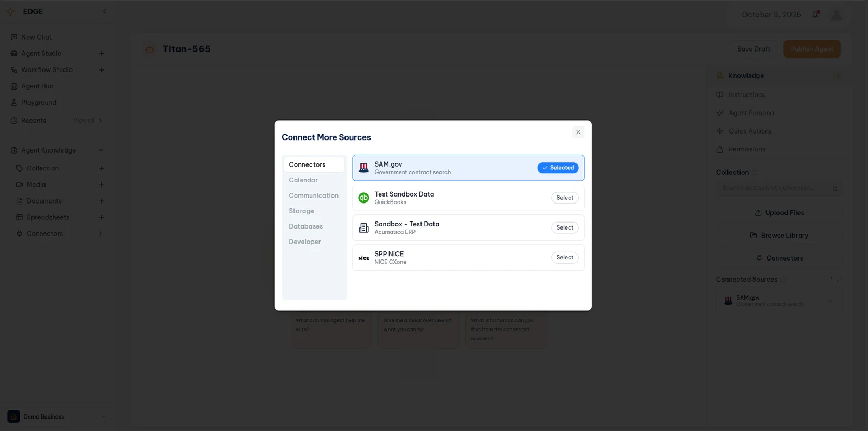Screen dimensions: 868x431
Task: Add a new Spreadsheet
Action: 101,217
